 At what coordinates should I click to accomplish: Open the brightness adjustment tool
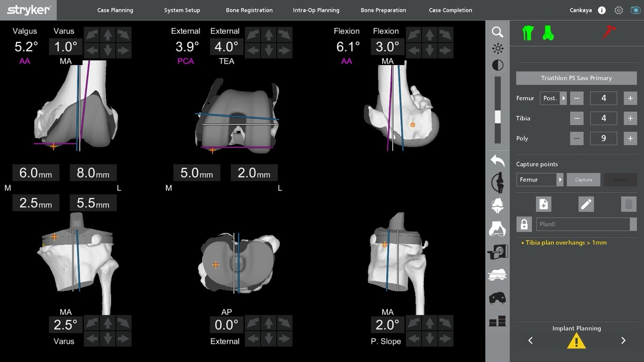(x=497, y=48)
